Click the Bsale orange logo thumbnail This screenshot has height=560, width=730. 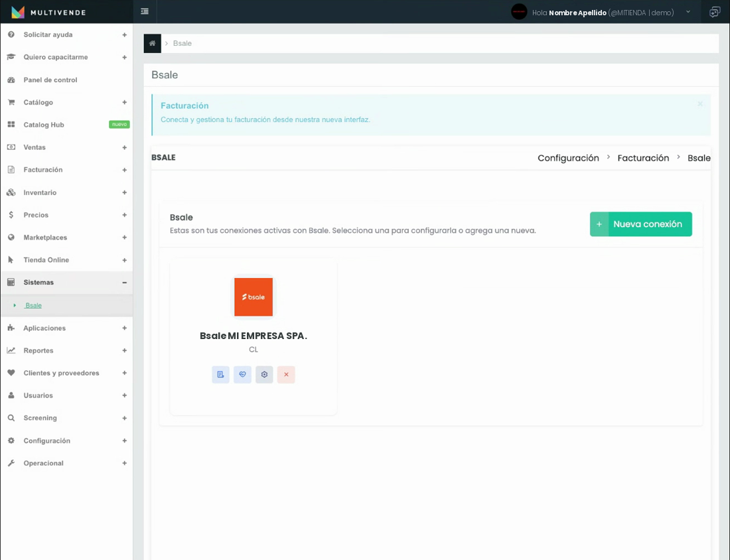(x=254, y=297)
